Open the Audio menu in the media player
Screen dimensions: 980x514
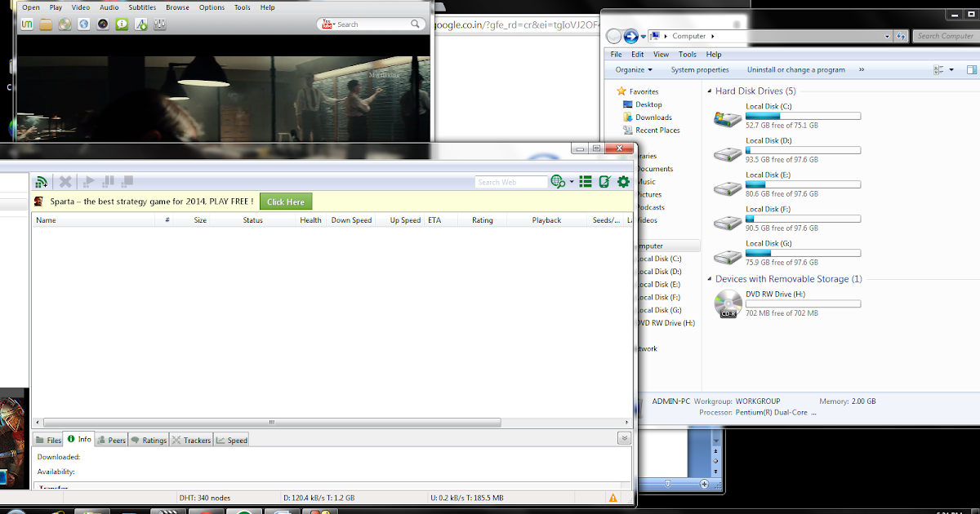point(109,7)
